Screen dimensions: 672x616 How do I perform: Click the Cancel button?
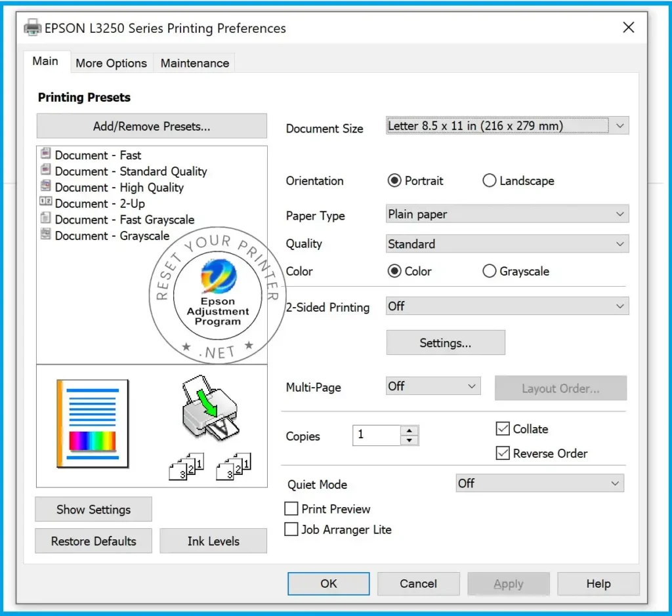point(419,583)
